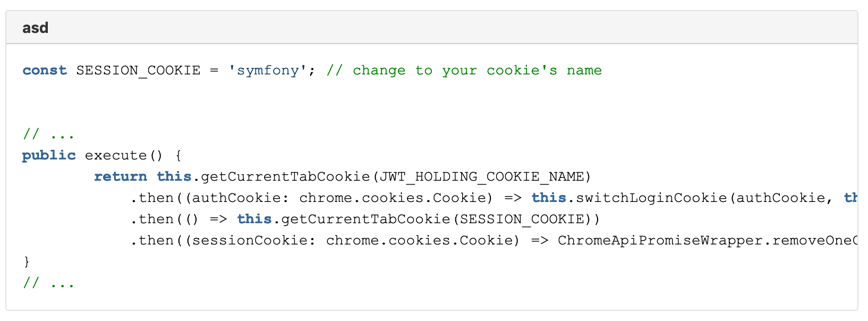The image size is (868, 321).
Task: Click the sessionCookie parameter name
Action: tap(250, 240)
